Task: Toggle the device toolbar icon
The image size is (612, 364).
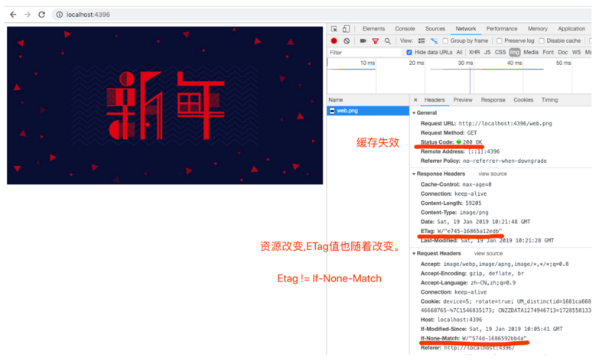Action: [347, 29]
